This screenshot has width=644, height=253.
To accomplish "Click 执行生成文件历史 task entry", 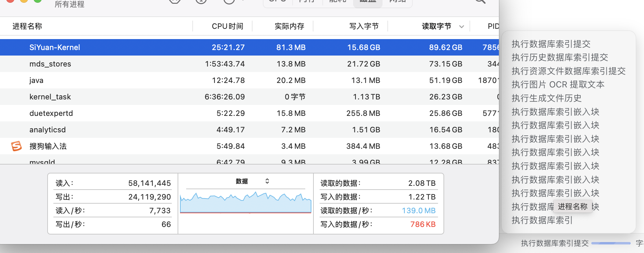I will click(x=546, y=98).
